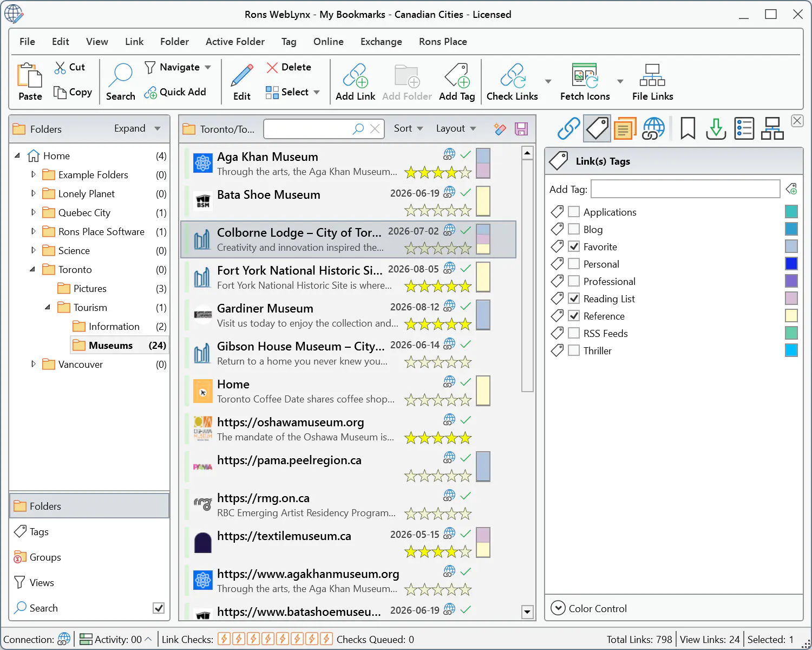This screenshot has width=812, height=650.
Task: Click the Quick Add toolbar button
Action: pos(175,92)
